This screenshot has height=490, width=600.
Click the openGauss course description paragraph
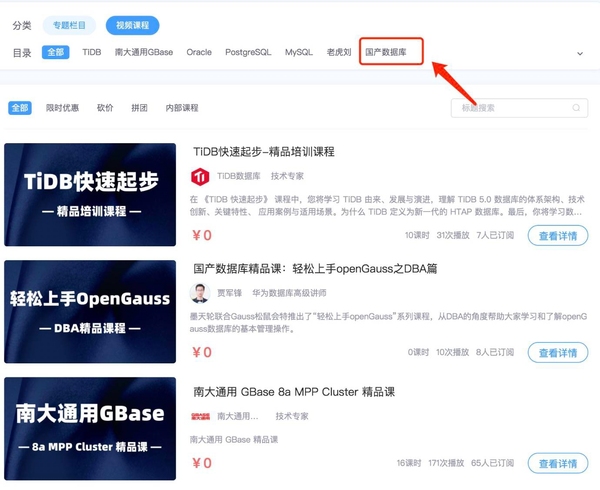(x=388, y=322)
